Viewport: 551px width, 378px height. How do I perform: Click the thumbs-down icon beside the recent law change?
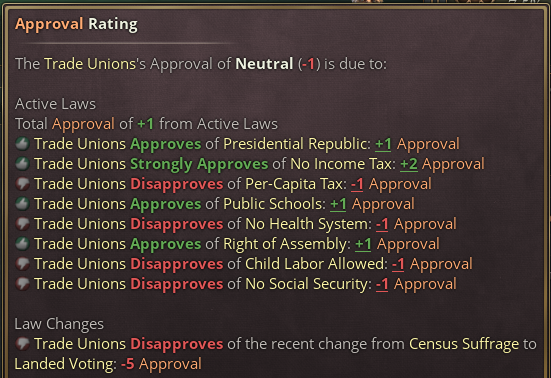click(22, 344)
